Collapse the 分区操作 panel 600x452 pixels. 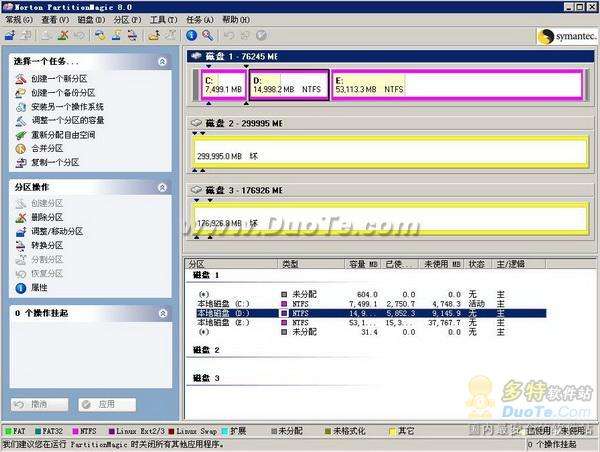pos(162,187)
